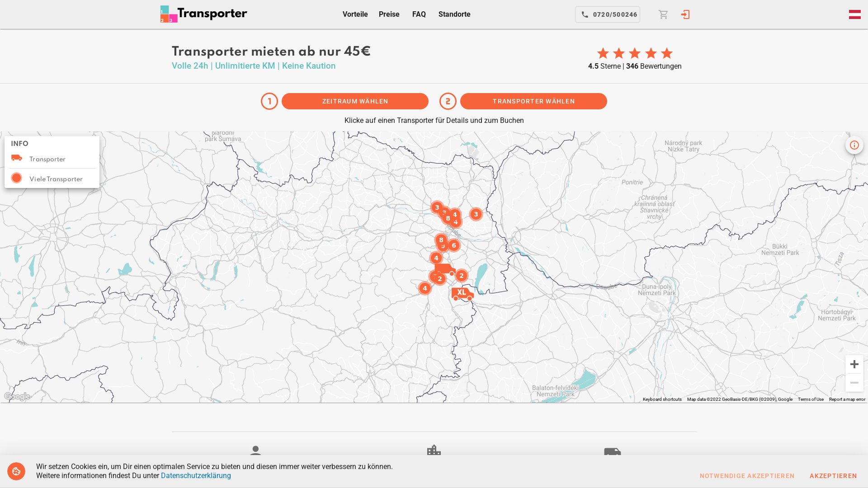This screenshot has width=868, height=488.
Task: Open the Datenschutzerklärung link
Action: [x=196, y=475]
